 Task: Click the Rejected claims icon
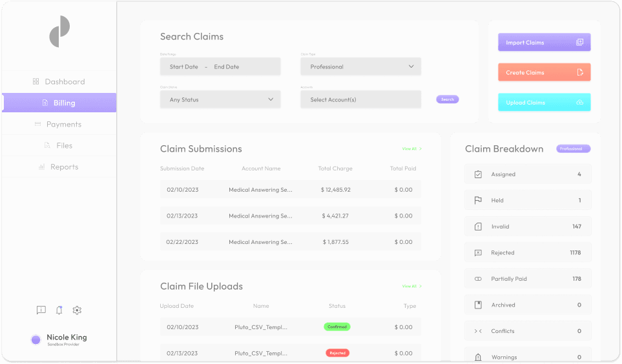478,253
